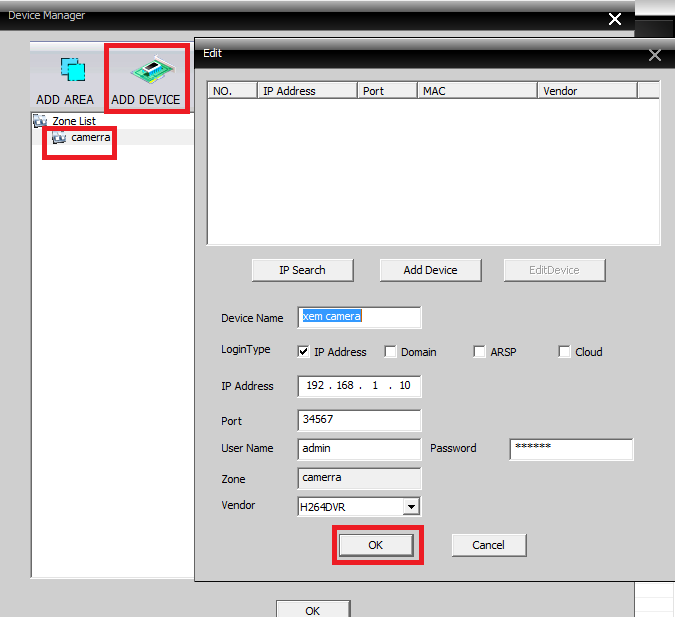
Task: Enable the Domain login type checkbox
Action: click(x=391, y=352)
